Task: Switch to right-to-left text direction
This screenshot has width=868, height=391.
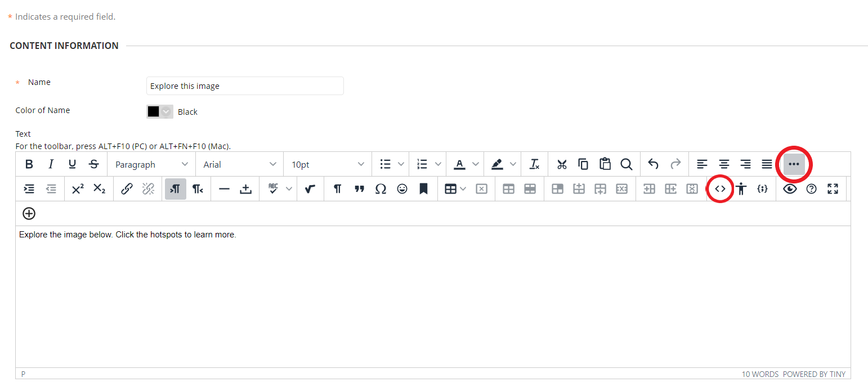Action: click(x=197, y=189)
